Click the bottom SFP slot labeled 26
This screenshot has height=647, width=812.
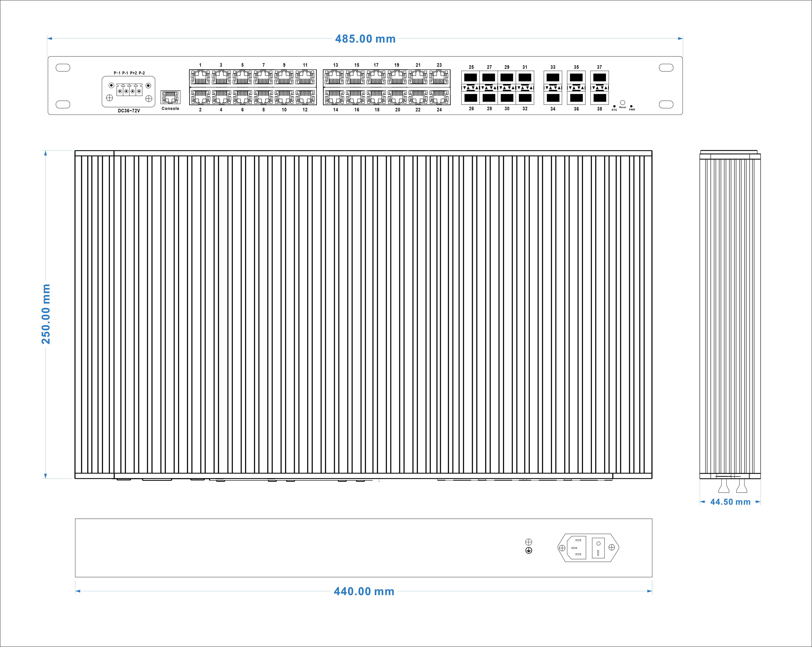[471, 98]
